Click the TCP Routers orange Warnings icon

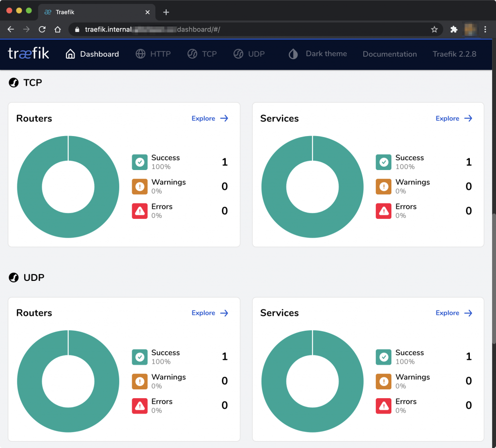click(139, 186)
